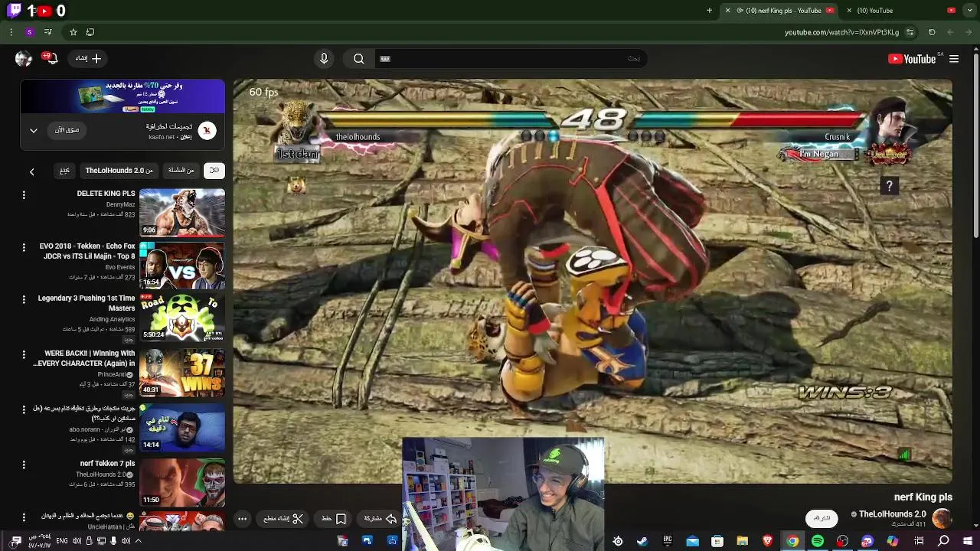Screen dimensions: 980x551
Task: Reload the page in Chrome
Action: tap(932, 32)
